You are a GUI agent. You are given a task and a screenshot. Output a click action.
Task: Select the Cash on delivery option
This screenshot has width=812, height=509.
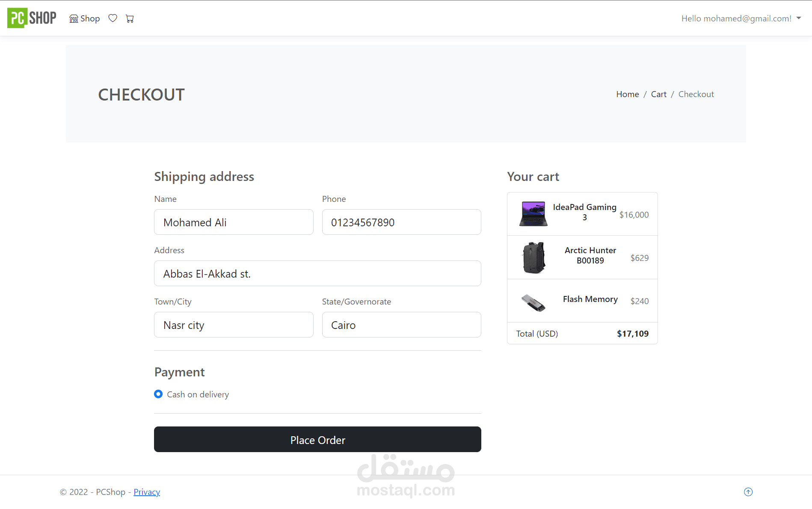tap(158, 394)
